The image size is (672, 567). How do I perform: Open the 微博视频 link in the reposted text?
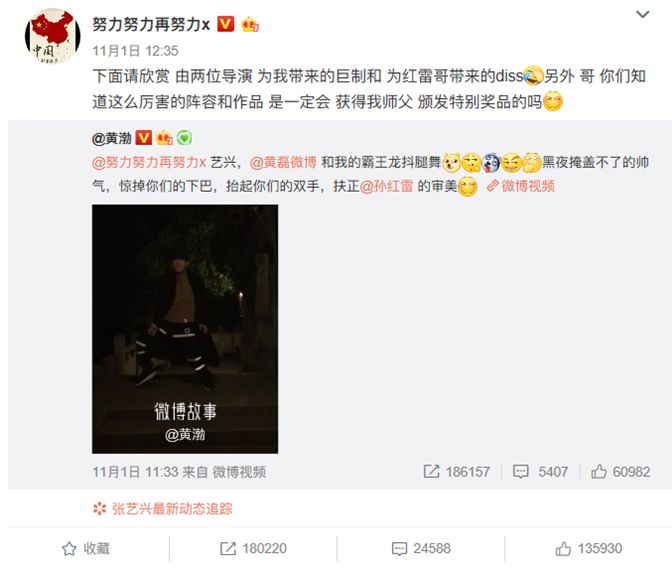coord(522,186)
